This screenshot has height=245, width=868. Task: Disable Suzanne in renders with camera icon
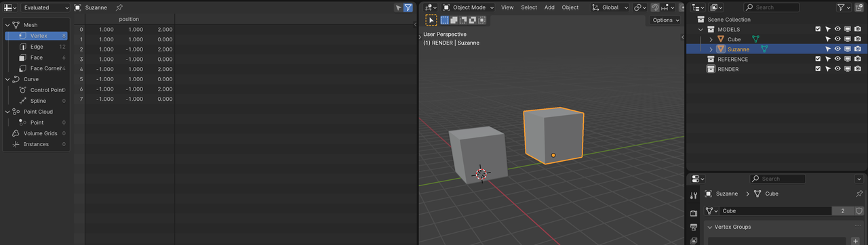858,49
